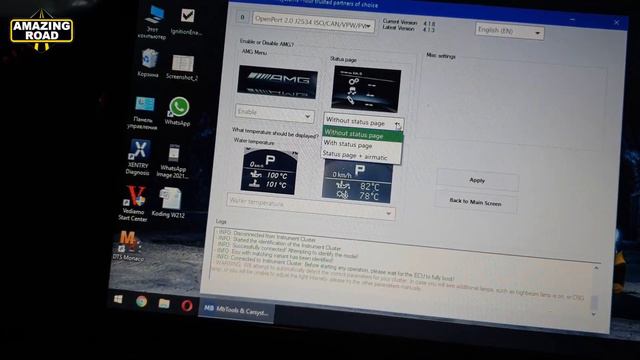The height and width of the screenshot is (360, 640).
Task: Click scroll down arrow in Logs
Action: [594, 314]
